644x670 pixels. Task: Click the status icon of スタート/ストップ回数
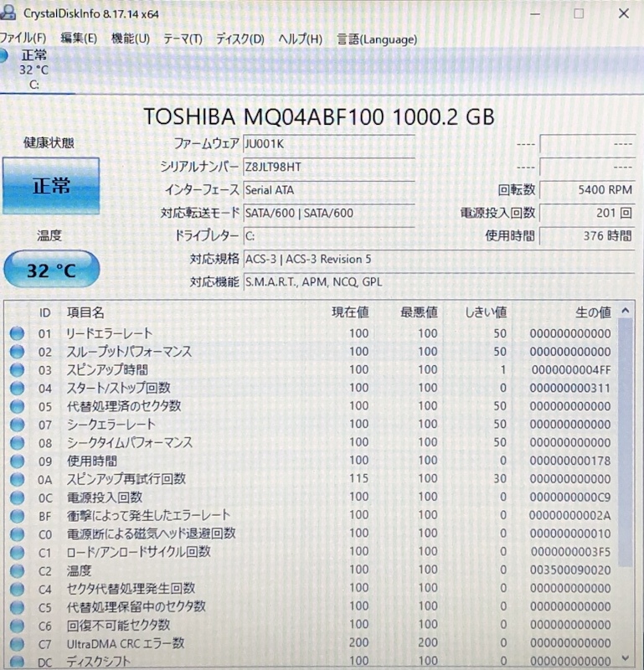[17, 388]
